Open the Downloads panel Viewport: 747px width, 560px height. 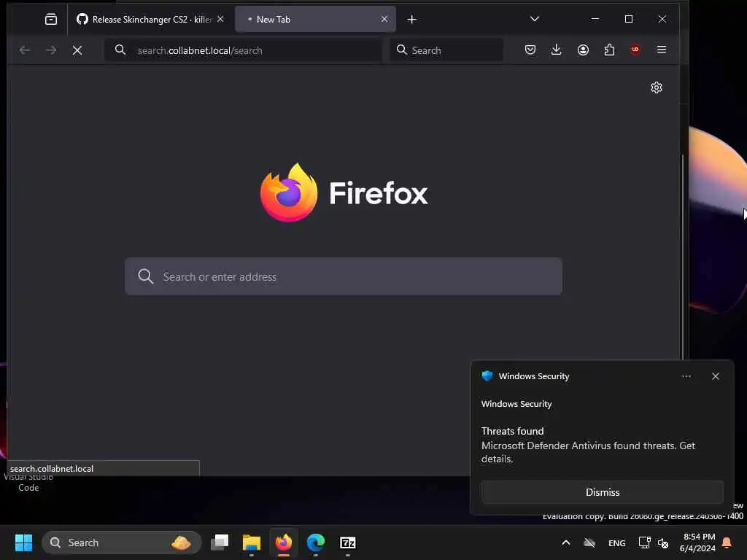click(x=556, y=50)
